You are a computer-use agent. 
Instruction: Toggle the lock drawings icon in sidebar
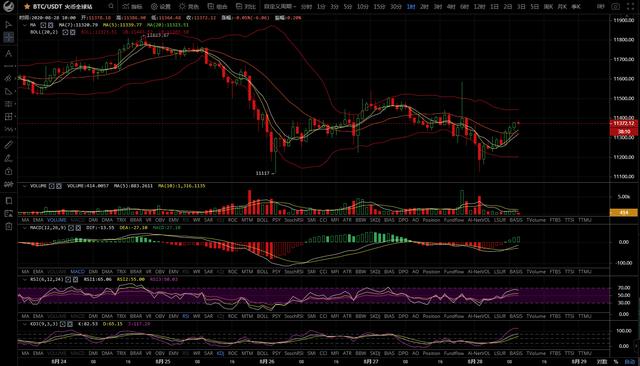[9, 171]
